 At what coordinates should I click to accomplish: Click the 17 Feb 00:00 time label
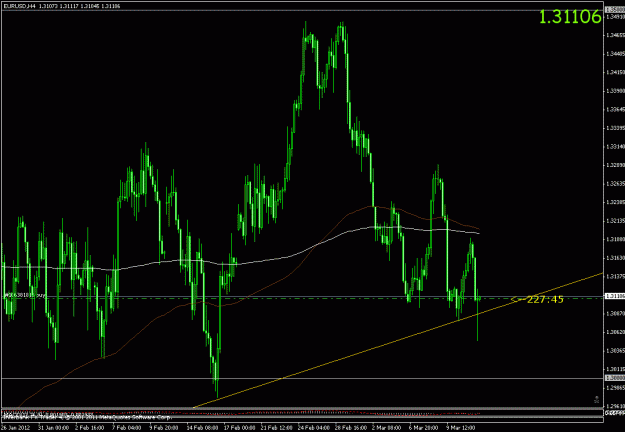240,428
